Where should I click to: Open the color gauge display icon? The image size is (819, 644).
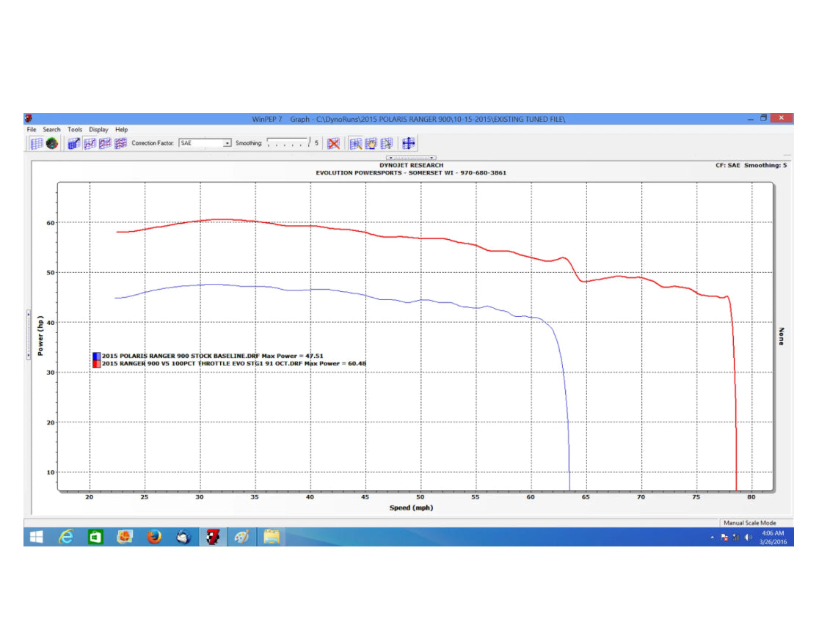point(52,144)
